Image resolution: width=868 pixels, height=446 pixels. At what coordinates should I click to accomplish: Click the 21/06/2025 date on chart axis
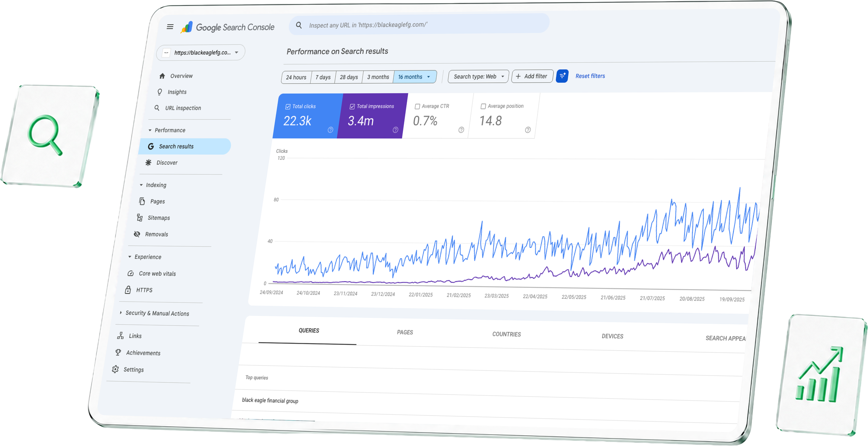(x=613, y=298)
